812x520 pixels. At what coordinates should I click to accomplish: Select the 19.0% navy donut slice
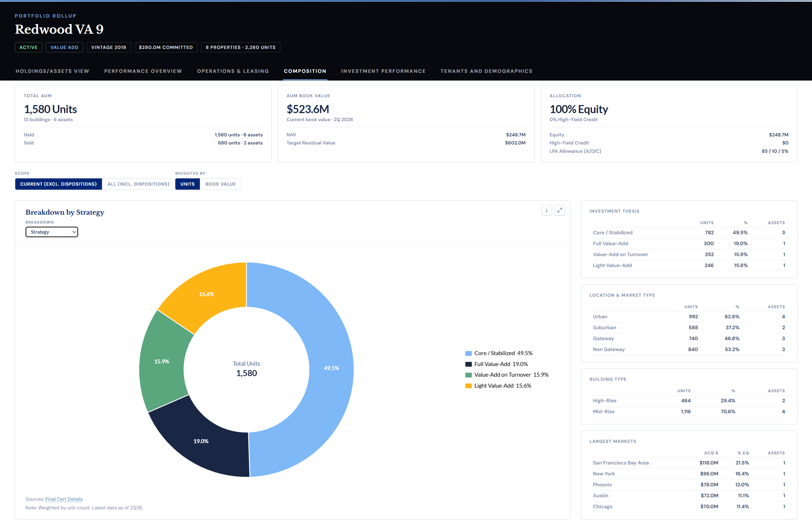tap(201, 441)
